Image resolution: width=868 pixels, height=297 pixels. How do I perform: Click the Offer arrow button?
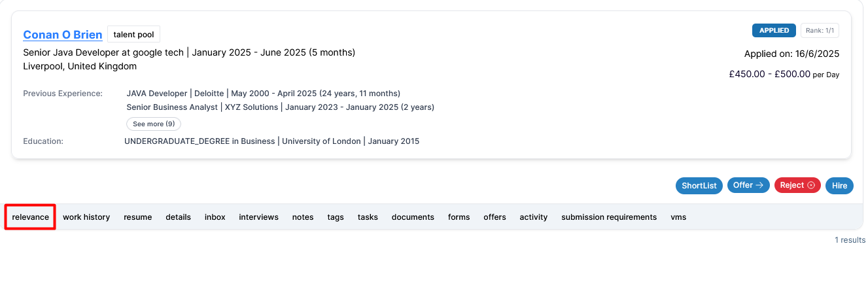click(748, 185)
